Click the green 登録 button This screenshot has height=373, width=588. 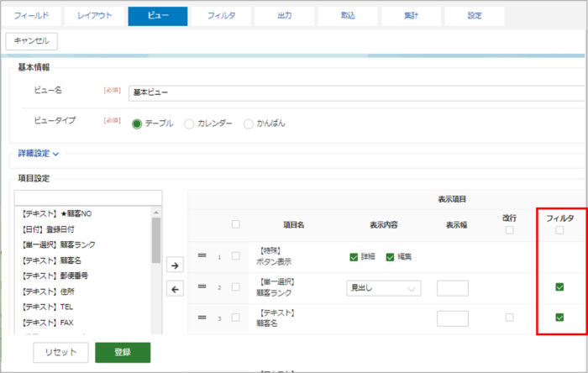123,352
